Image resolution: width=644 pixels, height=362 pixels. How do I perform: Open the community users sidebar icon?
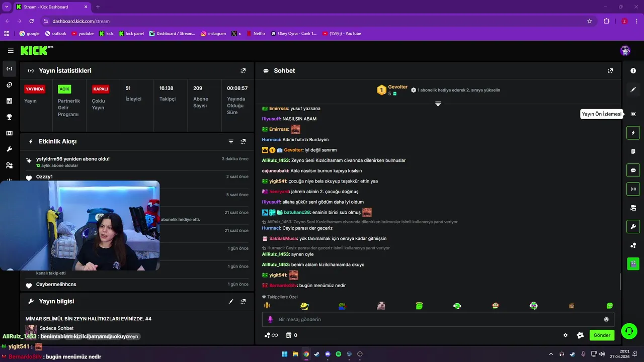pyautogui.click(x=9, y=165)
